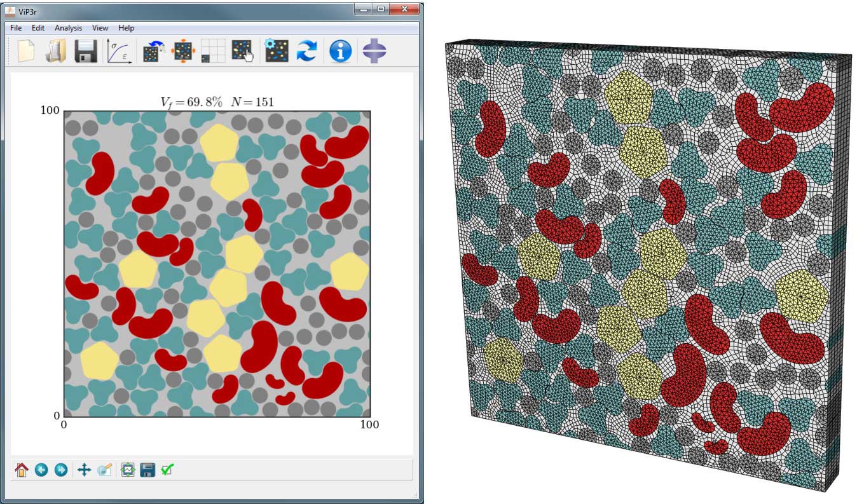The height and width of the screenshot is (504, 857).
Task: Save using the top toolbar floppy disk
Action: (86, 51)
